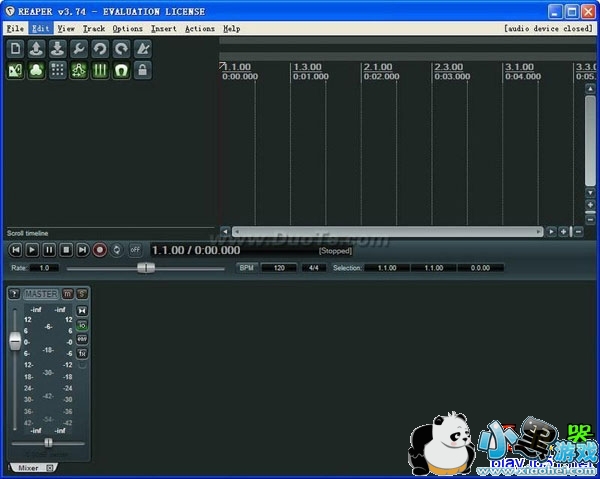
Task: Click the playback Rate slider handle
Action: click(146, 268)
